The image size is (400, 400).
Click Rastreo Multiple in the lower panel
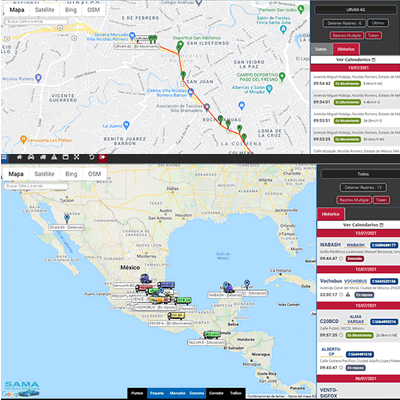tap(354, 200)
